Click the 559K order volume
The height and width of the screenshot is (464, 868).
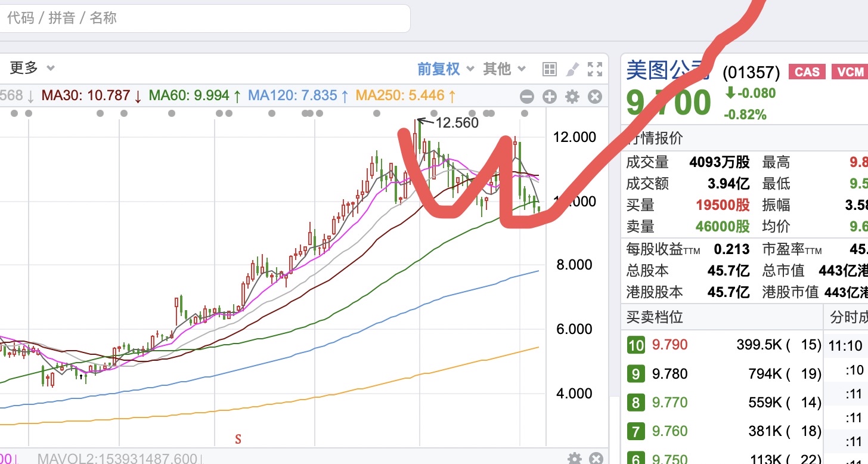[765, 403]
